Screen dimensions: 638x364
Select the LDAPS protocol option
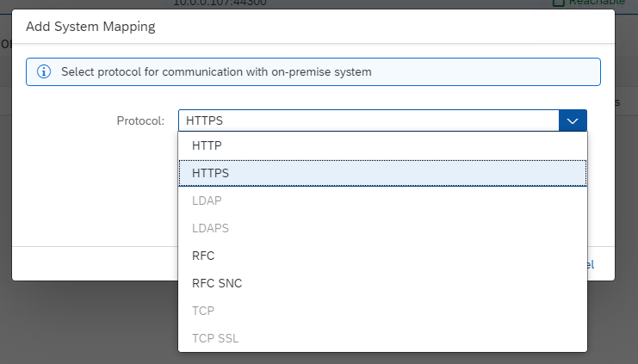tap(382, 228)
